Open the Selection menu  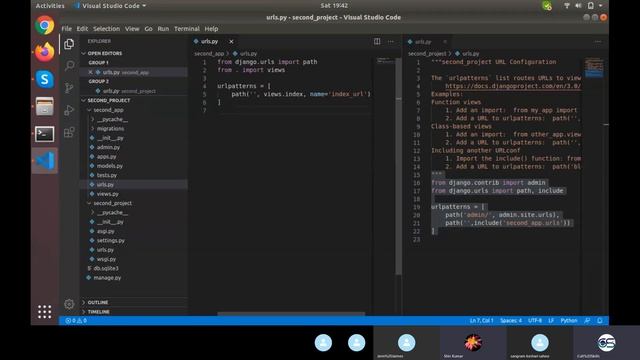click(106, 29)
